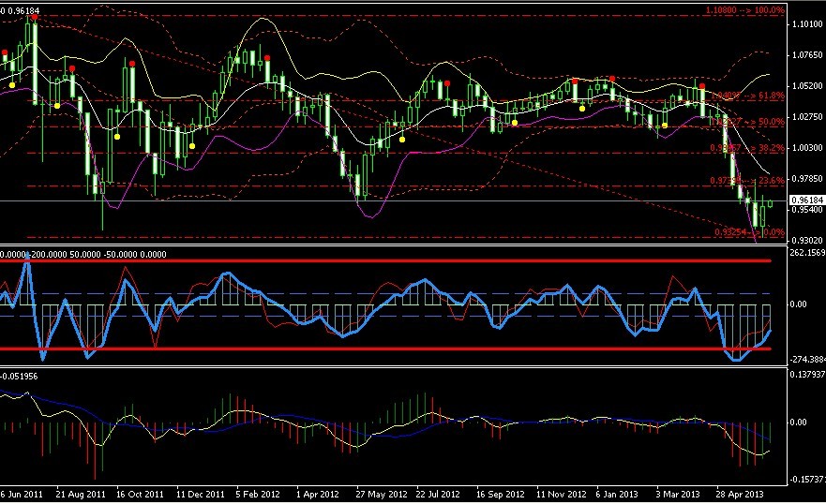Click the 38.2% Fibonacci retracement label
826x504 pixels.
pyautogui.click(x=747, y=148)
